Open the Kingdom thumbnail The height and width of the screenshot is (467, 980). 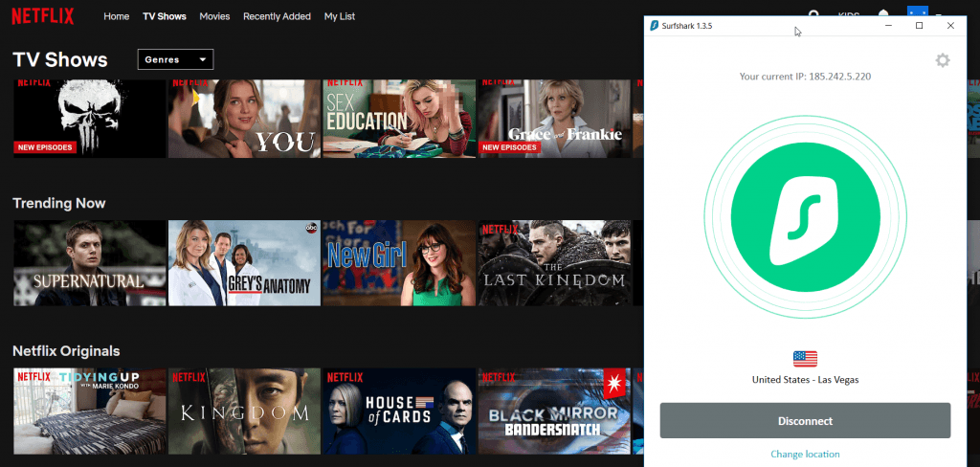(x=244, y=411)
